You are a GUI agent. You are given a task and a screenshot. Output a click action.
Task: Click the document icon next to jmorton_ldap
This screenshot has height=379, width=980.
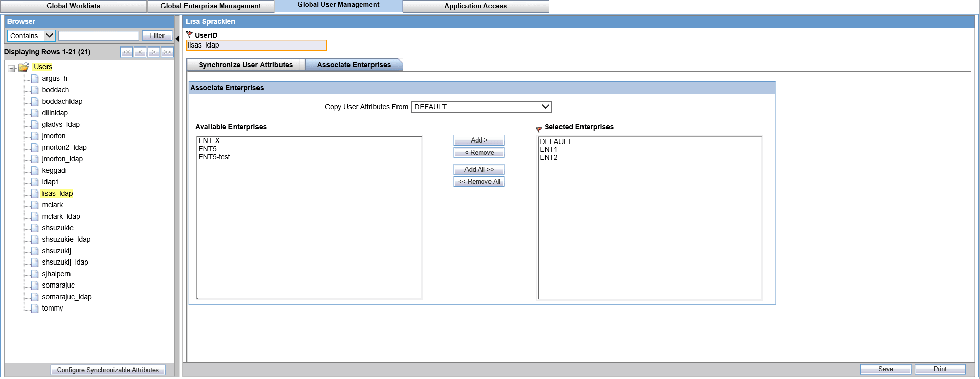35,159
